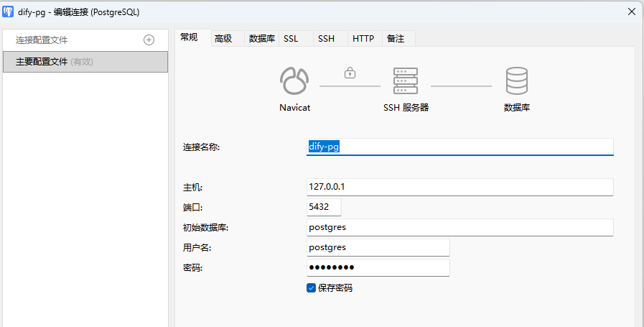This screenshot has height=327, width=644.
Task: Click the 密码 password field
Action: click(x=378, y=268)
